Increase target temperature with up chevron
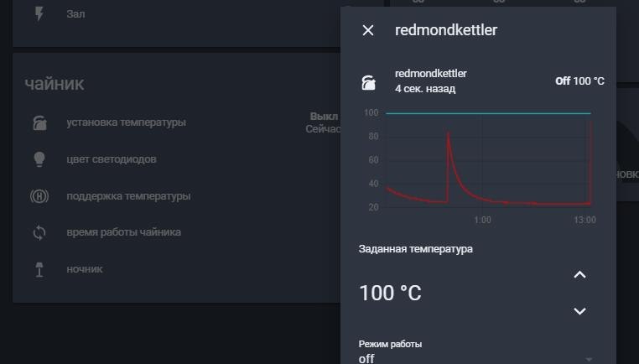The height and width of the screenshot is (364, 639). [x=579, y=275]
